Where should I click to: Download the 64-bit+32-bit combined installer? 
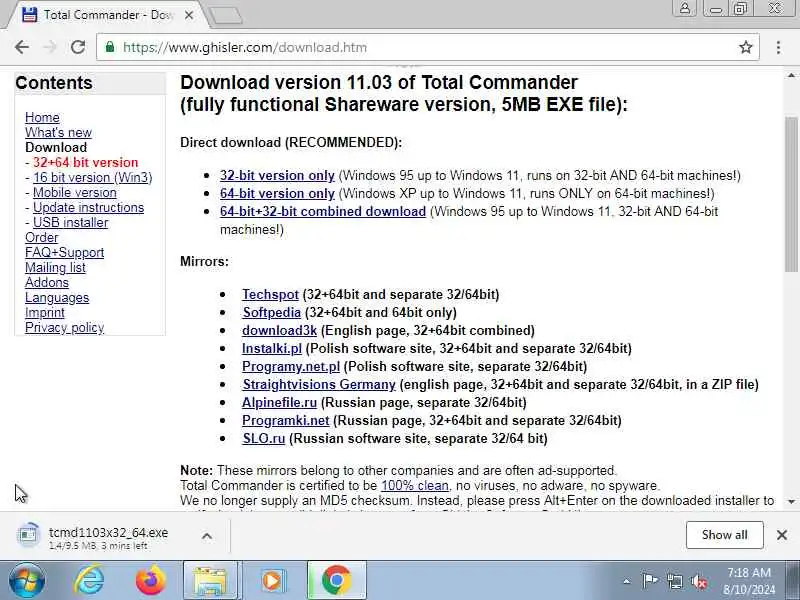point(322,211)
